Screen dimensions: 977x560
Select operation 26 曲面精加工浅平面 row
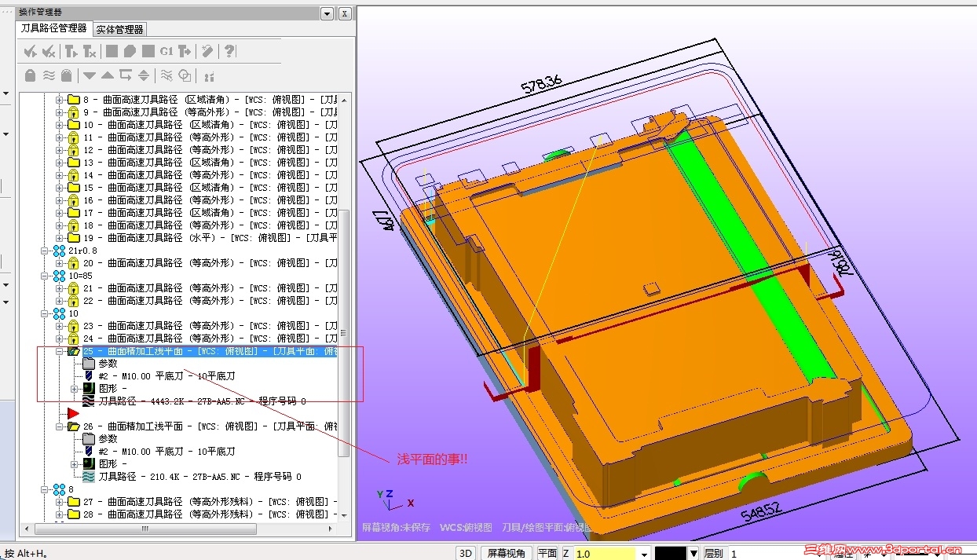coord(210,426)
